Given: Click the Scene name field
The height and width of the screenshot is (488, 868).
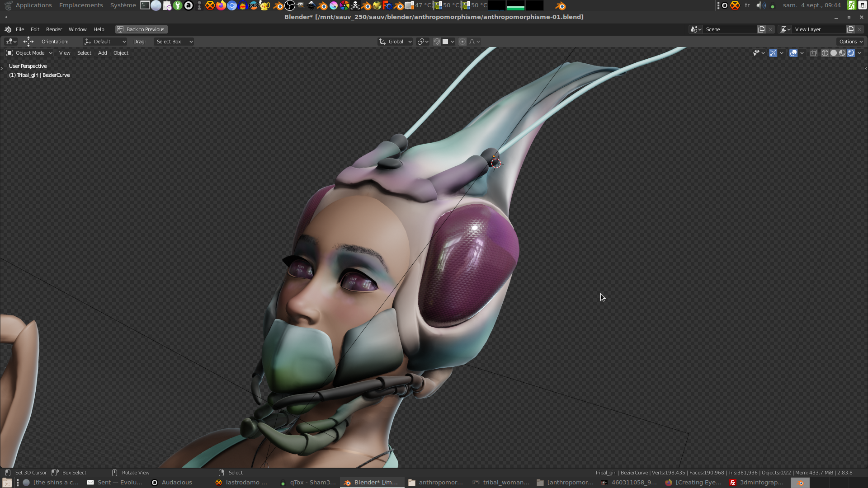Looking at the screenshot, I should (x=730, y=29).
